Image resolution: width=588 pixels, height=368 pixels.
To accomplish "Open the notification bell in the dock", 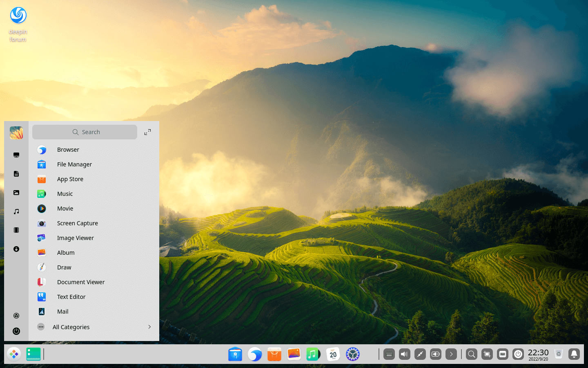I will 574,354.
